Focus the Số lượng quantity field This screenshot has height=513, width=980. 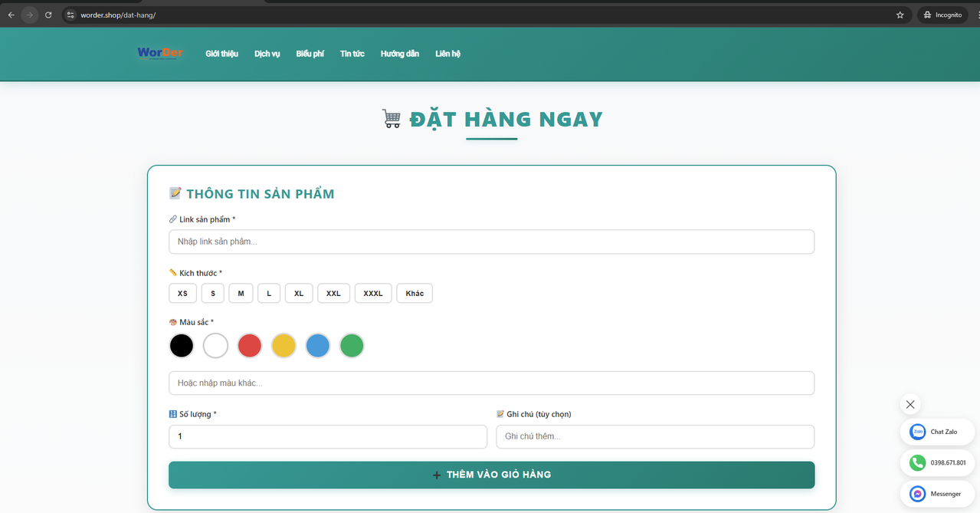pyautogui.click(x=328, y=436)
